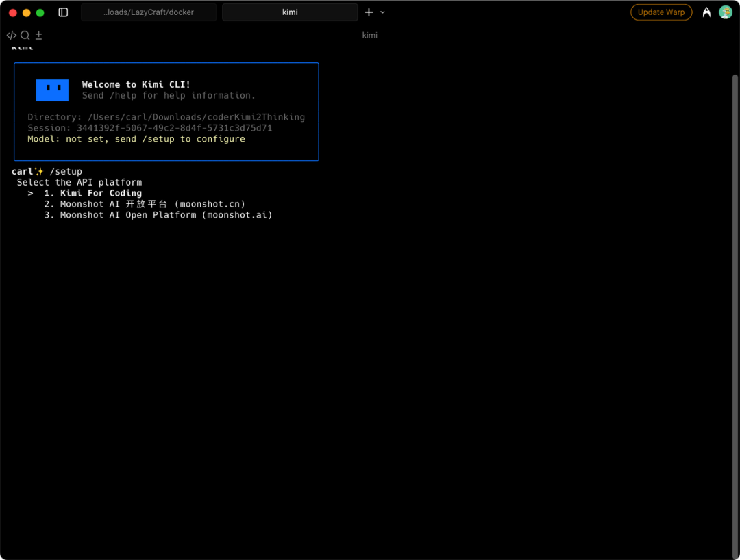Click the green window zoom button
The width and height of the screenshot is (740, 560).
point(40,12)
